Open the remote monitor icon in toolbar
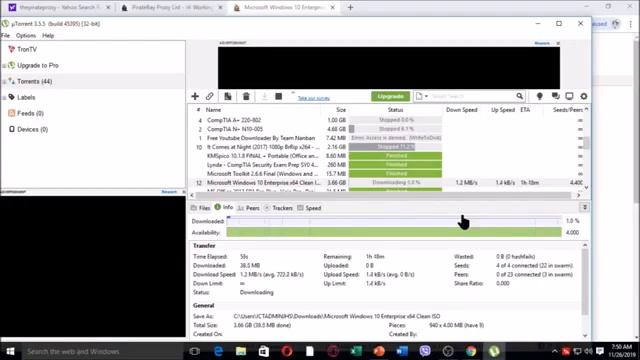Screen dimensions: 640x360 pyautogui.click(x=569, y=96)
